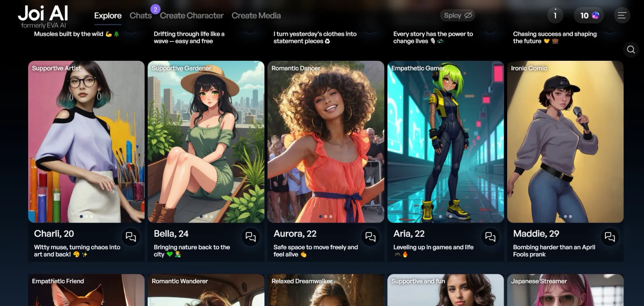Click the Supportive Gardener label

pyautogui.click(x=182, y=68)
